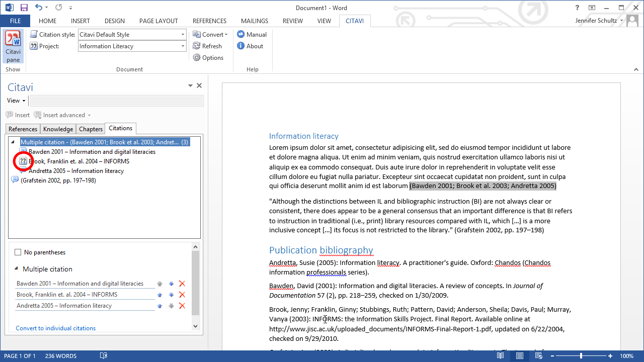Collapse the Multiple citation section header
Image resolution: width=644 pixels, height=362 pixels.
17,268
